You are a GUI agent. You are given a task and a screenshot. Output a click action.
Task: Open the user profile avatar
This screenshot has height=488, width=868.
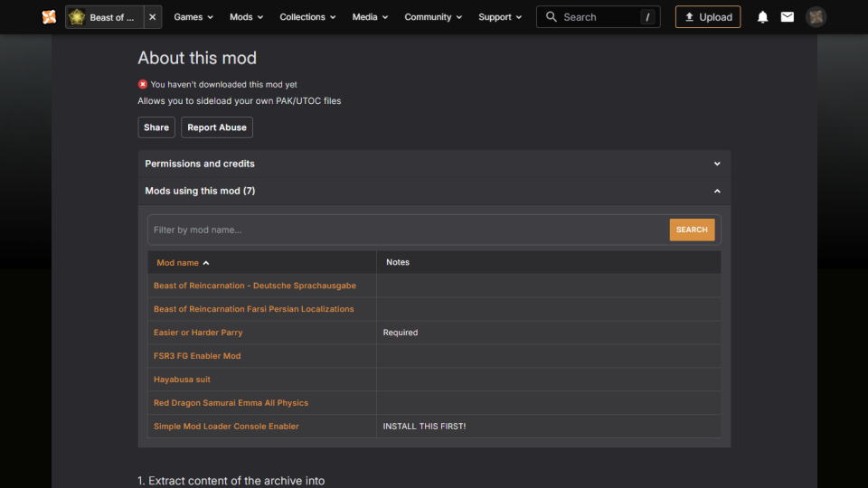click(816, 17)
